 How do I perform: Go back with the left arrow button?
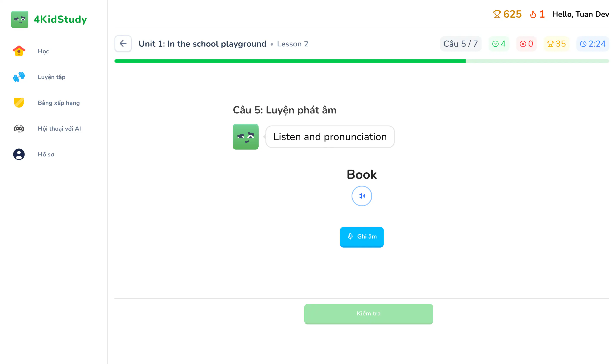123,44
